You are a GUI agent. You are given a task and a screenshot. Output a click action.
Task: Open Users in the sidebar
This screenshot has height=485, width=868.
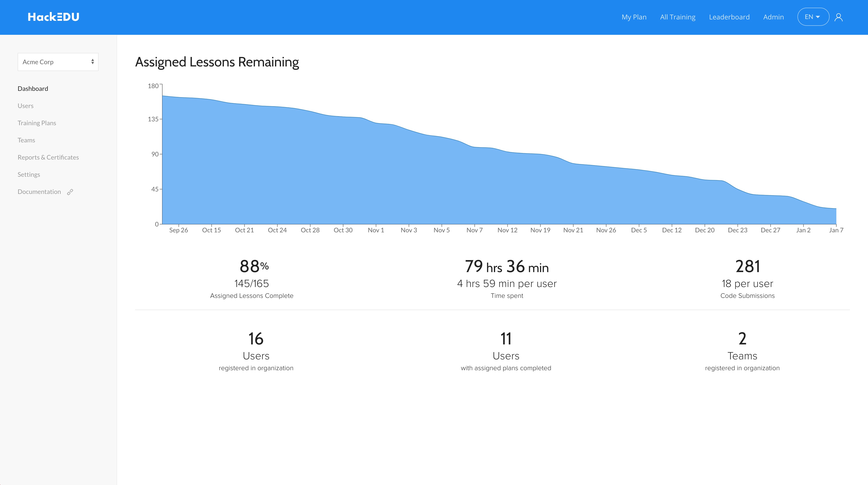tap(25, 106)
